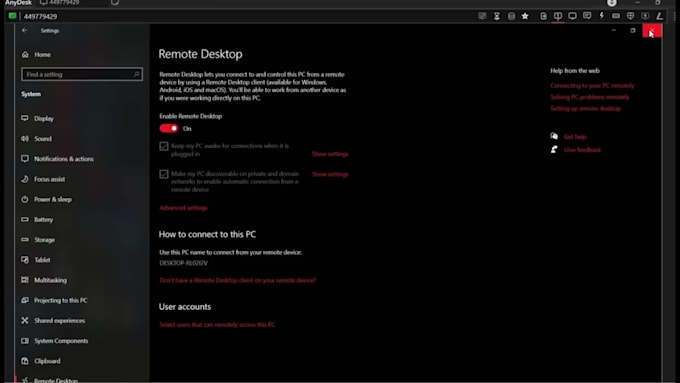The width and height of the screenshot is (680, 383).
Task: Click the hourglass icon in AnyDesk toolbar
Action: pos(497,16)
